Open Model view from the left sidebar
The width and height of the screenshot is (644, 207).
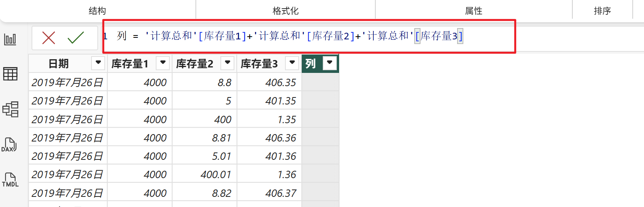(10, 109)
